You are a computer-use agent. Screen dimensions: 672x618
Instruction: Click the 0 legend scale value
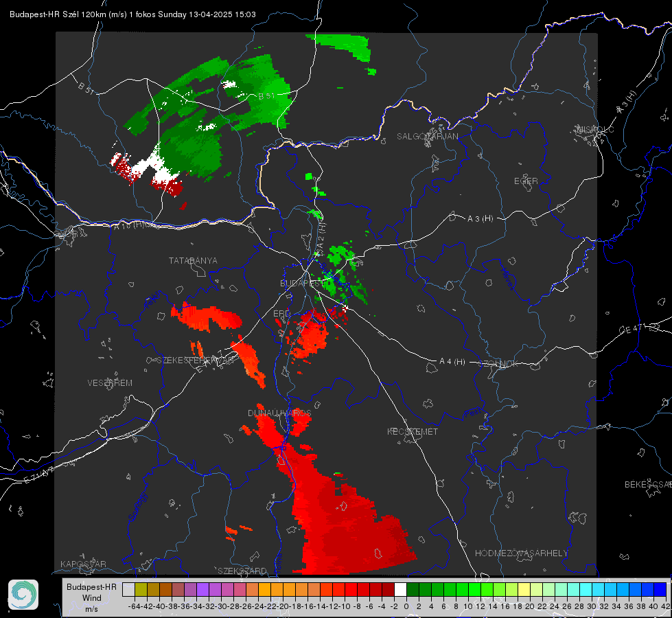[406, 606]
